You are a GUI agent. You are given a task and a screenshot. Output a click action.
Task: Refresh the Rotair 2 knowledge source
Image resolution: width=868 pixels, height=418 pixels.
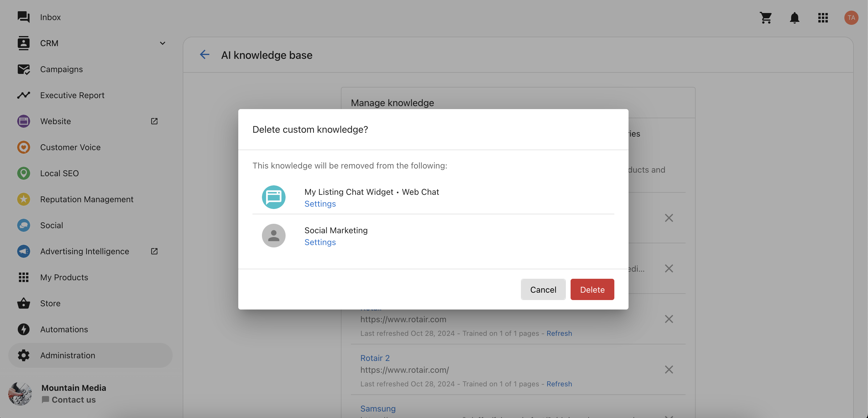coord(559,384)
